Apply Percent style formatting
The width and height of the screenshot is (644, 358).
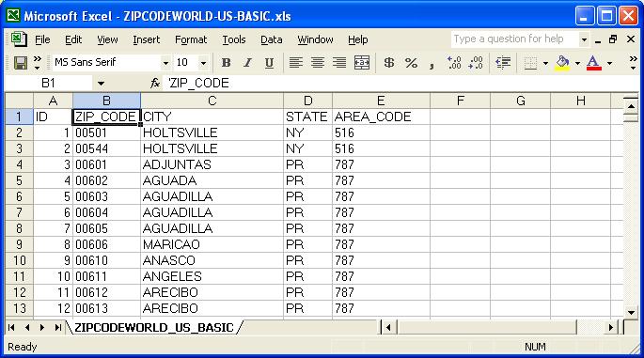click(411, 63)
